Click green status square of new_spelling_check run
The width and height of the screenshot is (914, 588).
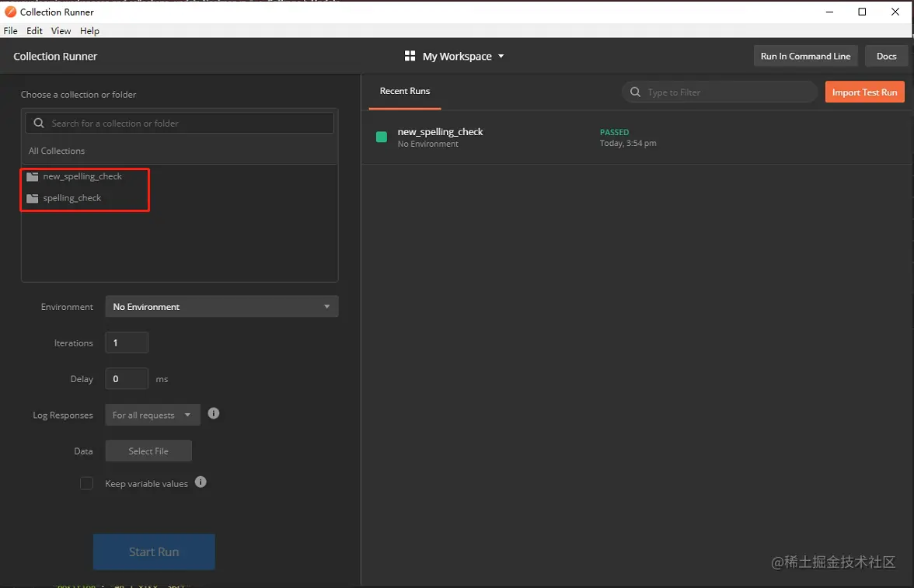[x=381, y=137]
